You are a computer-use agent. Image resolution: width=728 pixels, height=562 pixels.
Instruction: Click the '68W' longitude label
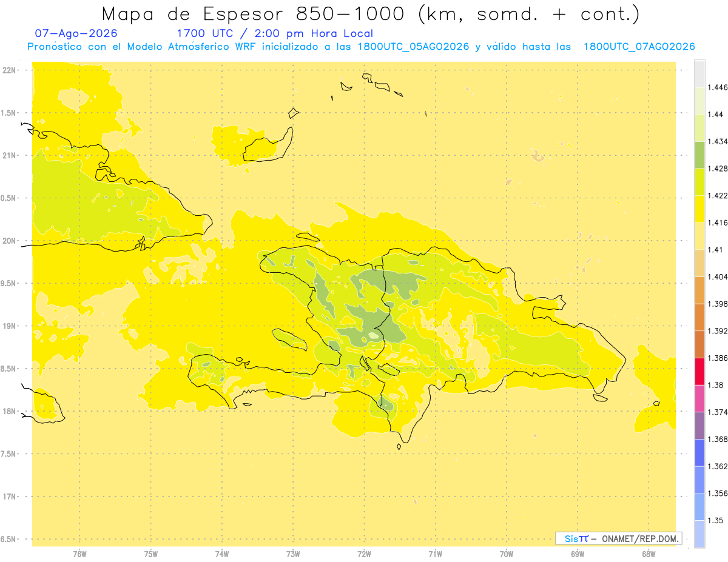pos(649,554)
